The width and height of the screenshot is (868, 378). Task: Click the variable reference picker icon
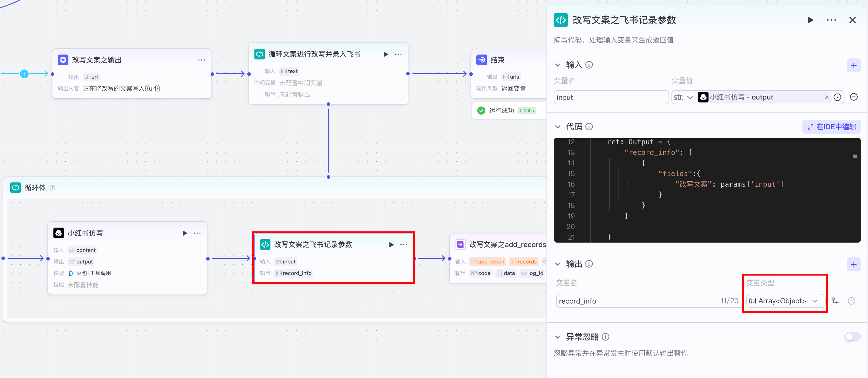837,97
